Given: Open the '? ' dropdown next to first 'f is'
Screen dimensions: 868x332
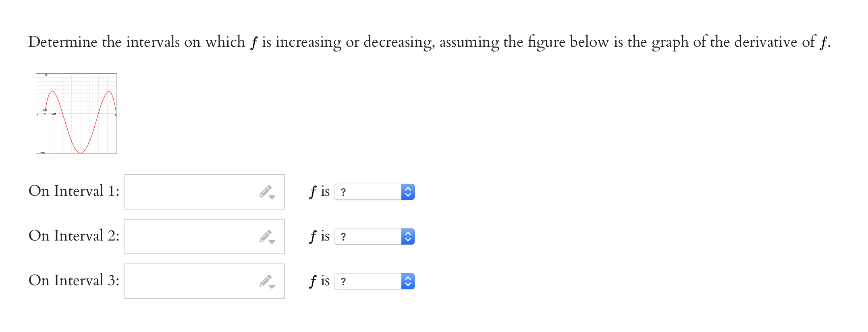Looking at the screenshot, I should pos(371,192).
